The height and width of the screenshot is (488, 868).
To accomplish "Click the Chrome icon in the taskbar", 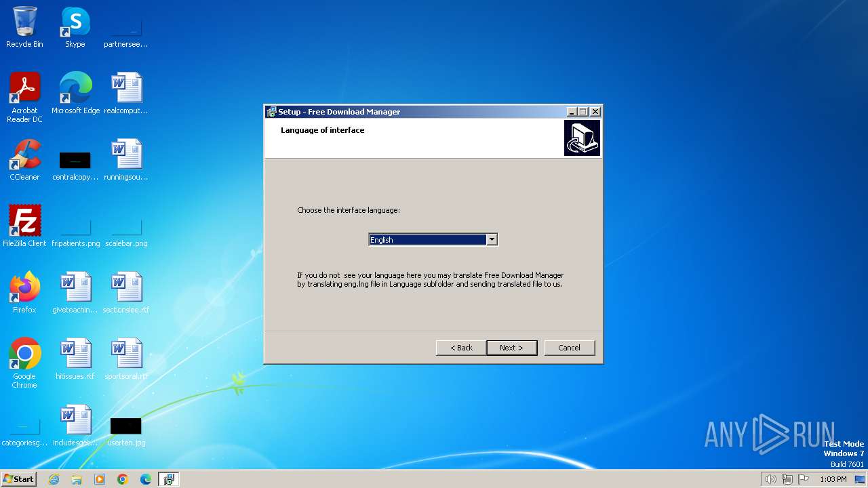I will coord(123,479).
